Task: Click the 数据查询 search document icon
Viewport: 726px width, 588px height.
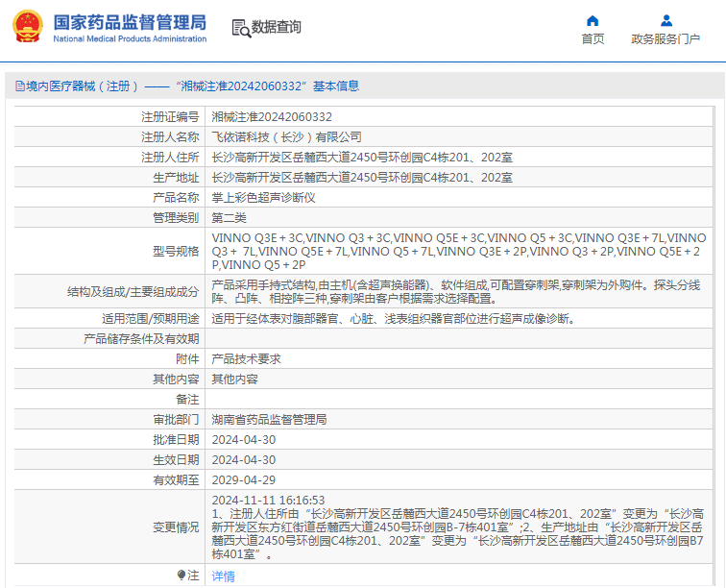Action: coord(241,28)
